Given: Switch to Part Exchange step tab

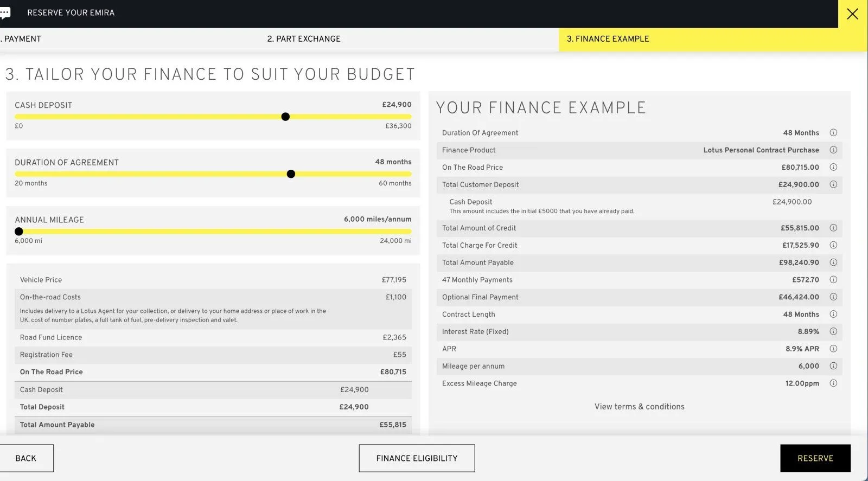Looking at the screenshot, I should pos(304,39).
